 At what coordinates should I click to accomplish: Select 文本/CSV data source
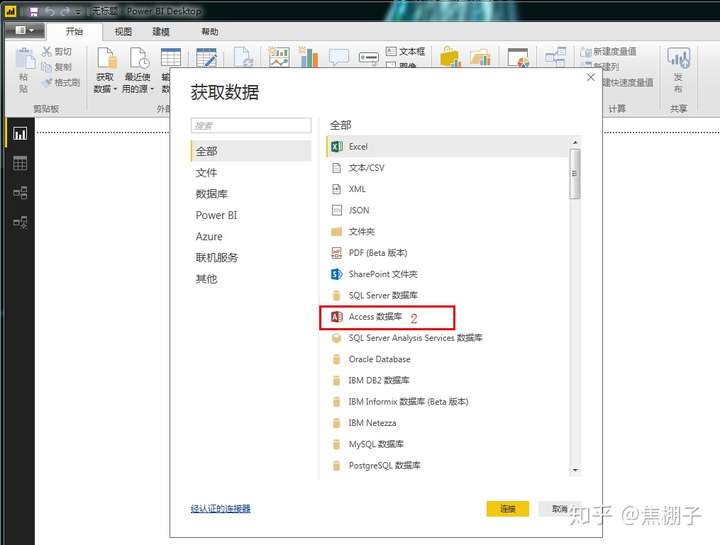447,168
